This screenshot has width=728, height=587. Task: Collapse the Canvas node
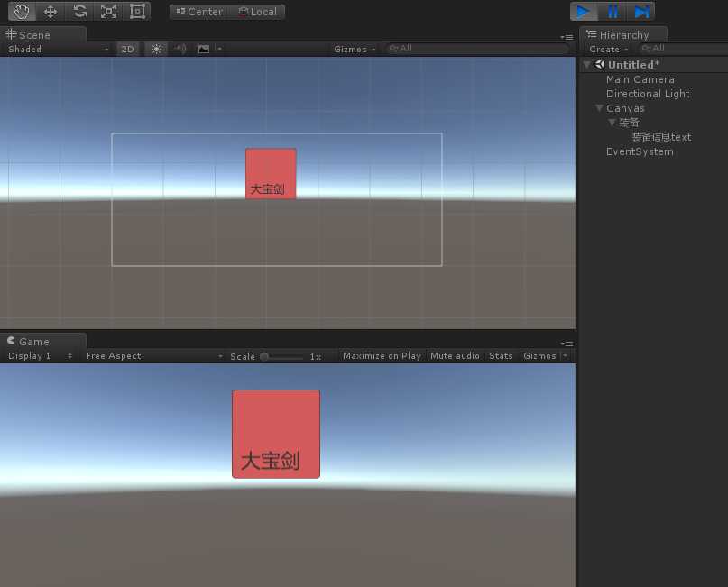(599, 108)
